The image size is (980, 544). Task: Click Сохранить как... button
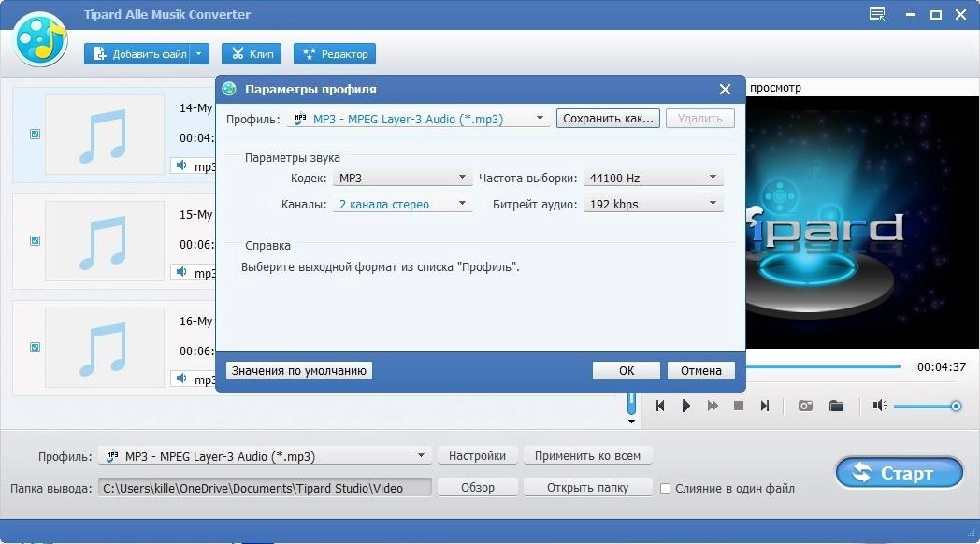(x=608, y=118)
